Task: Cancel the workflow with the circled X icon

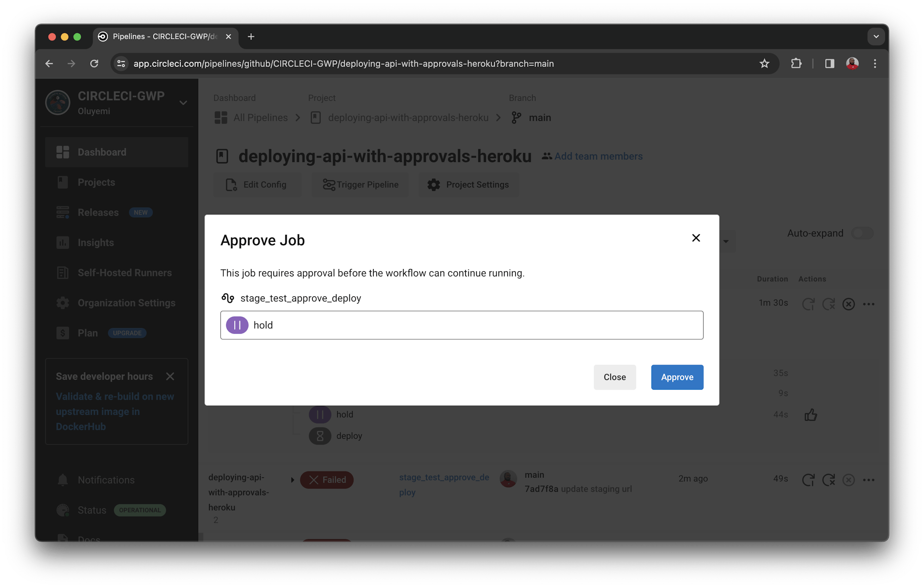Action: point(849,304)
